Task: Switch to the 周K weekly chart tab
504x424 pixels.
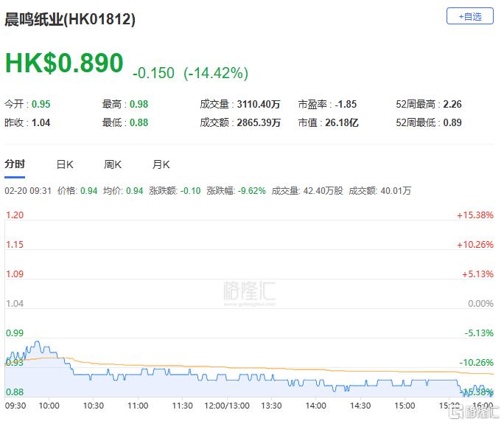Action: pos(113,164)
